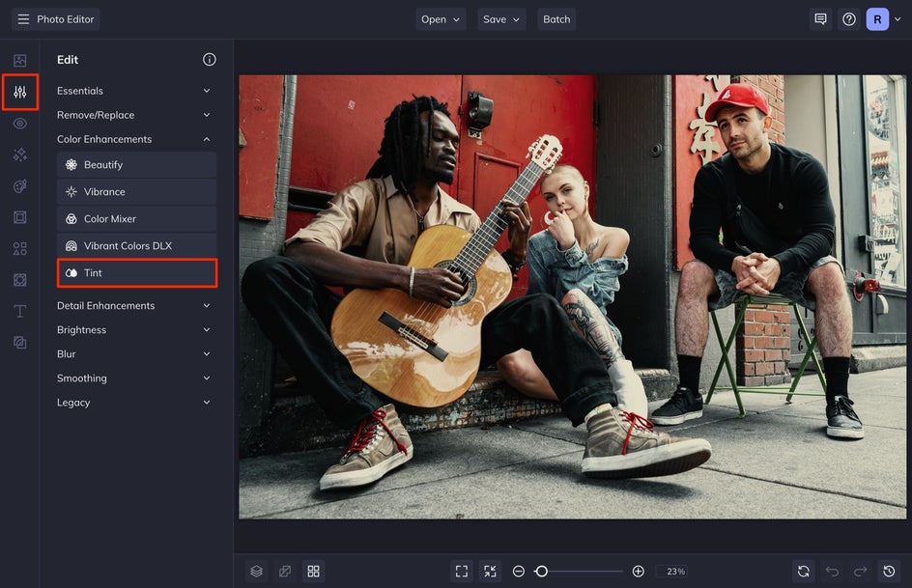The width and height of the screenshot is (912, 588).
Task: Click the collapse to actual size icon
Action: click(x=491, y=572)
